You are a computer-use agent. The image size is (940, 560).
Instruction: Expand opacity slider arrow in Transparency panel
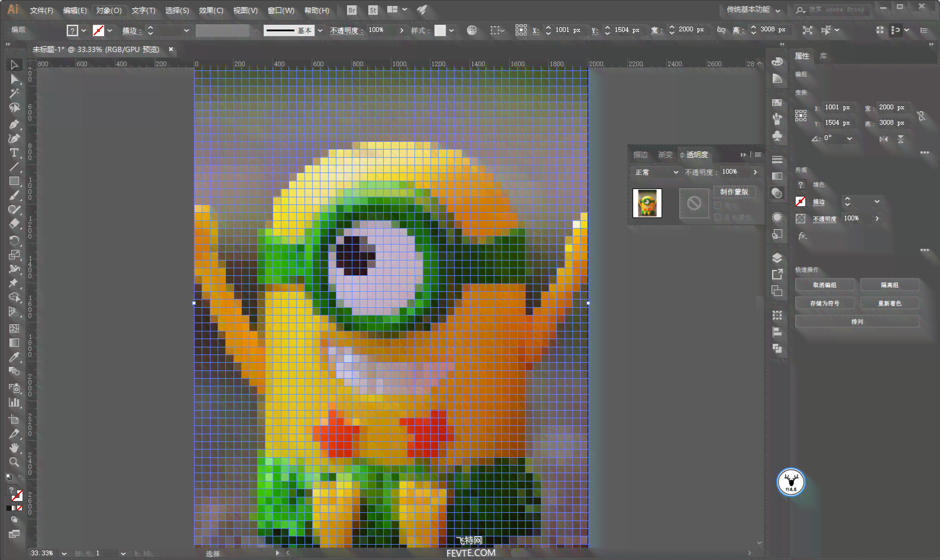tap(755, 172)
